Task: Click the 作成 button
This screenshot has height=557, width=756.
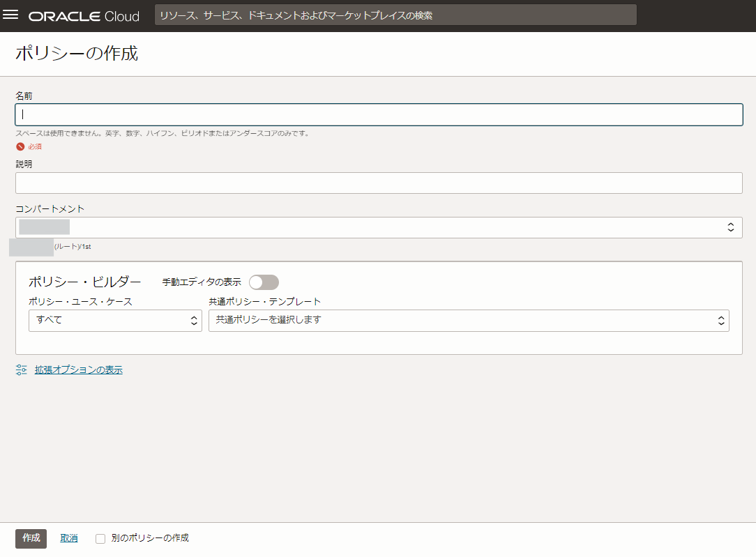Action: (31, 539)
